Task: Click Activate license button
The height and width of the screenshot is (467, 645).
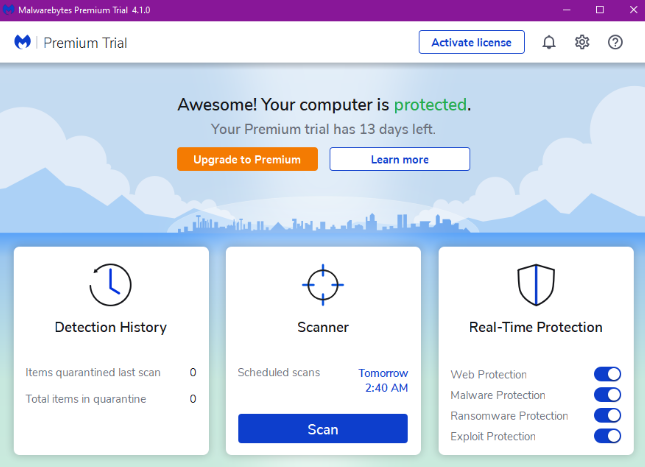Action: (471, 42)
